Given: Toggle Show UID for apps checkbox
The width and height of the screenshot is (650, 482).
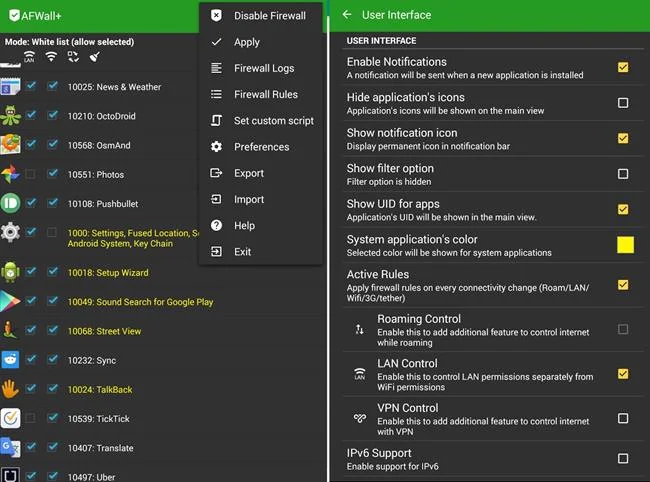Looking at the screenshot, I should [623, 209].
